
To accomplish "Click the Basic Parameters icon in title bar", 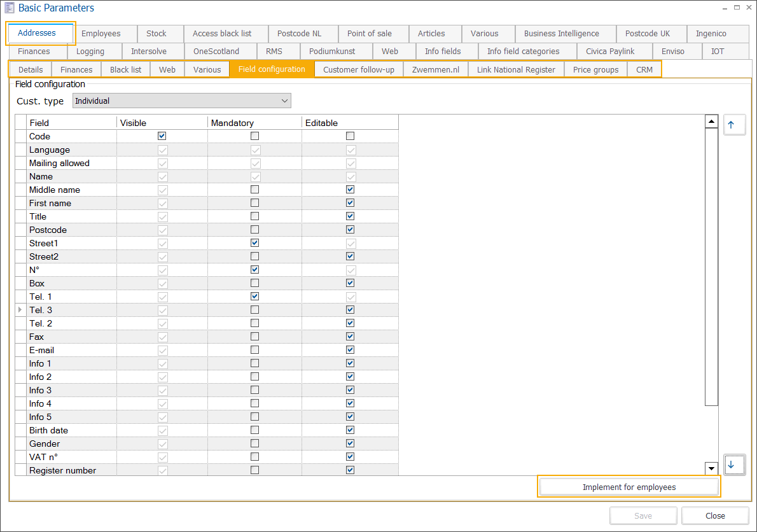I will tap(9, 8).
